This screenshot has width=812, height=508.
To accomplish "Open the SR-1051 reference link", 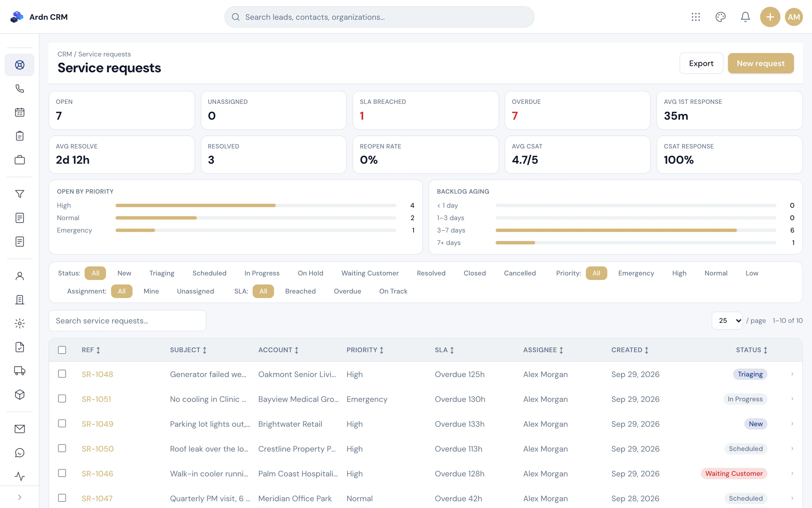I will point(96,399).
